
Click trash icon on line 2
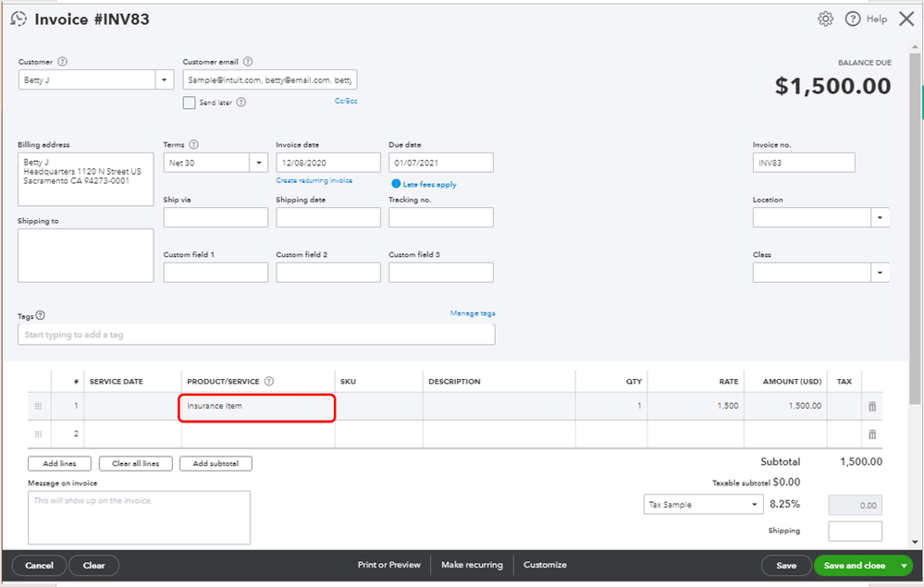coord(871,434)
